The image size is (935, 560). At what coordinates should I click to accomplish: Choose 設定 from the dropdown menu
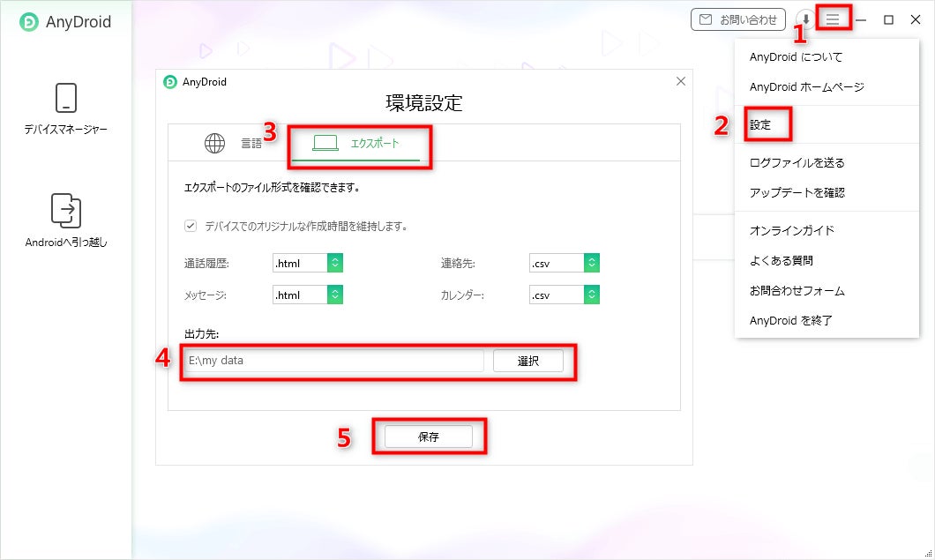point(762,124)
